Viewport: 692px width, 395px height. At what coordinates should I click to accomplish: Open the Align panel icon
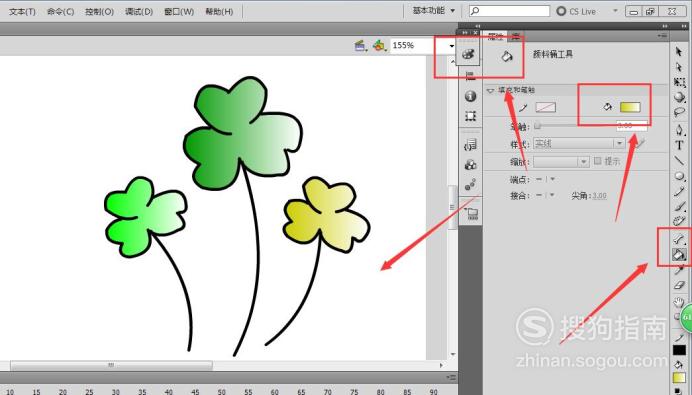(x=471, y=76)
